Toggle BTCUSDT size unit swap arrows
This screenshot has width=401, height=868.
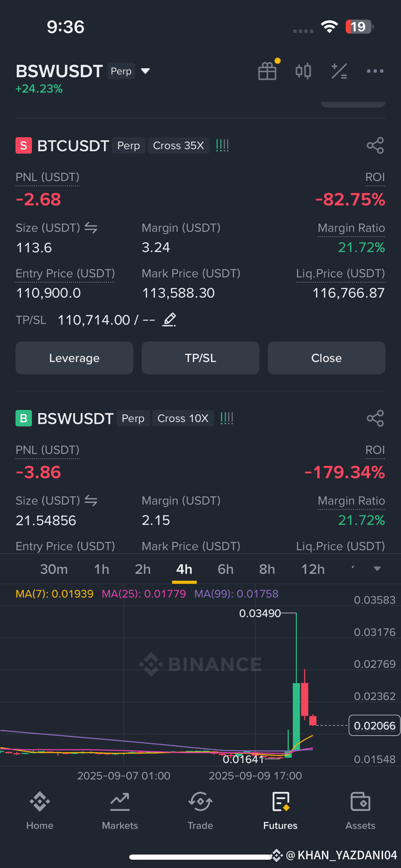point(91,228)
